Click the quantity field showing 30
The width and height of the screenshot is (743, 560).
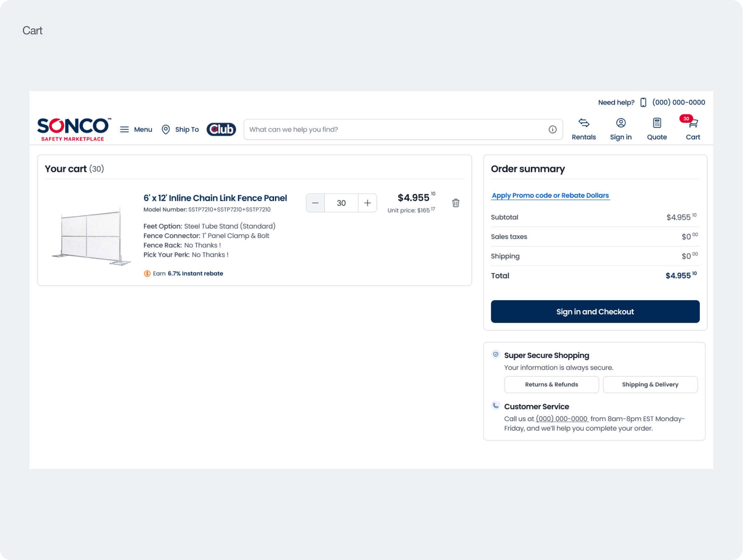(341, 203)
